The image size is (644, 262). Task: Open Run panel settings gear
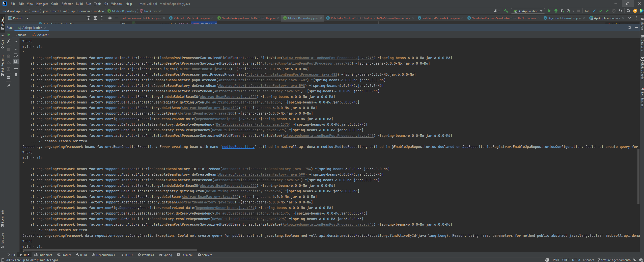click(x=630, y=28)
